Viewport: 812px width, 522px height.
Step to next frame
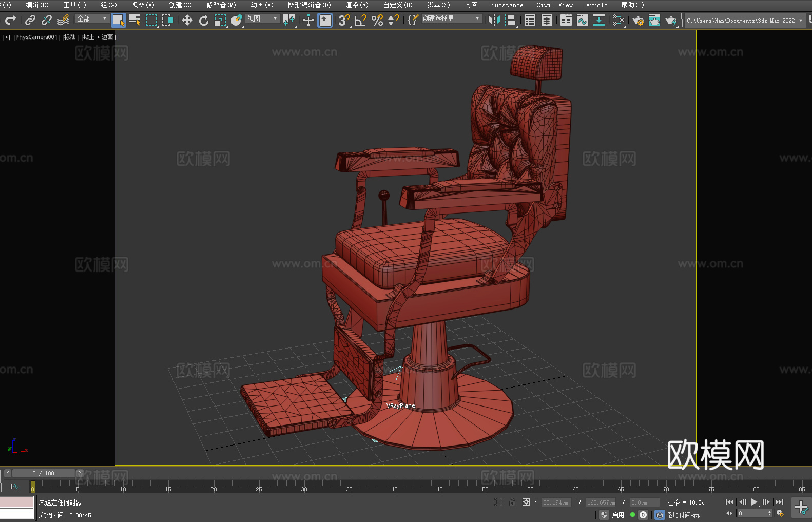click(x=766, y=502)
